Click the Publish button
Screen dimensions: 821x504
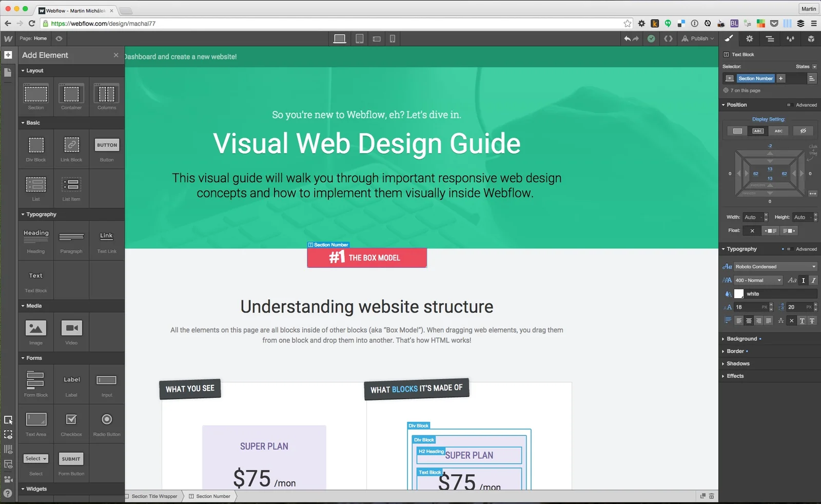[x=698, y=38]
